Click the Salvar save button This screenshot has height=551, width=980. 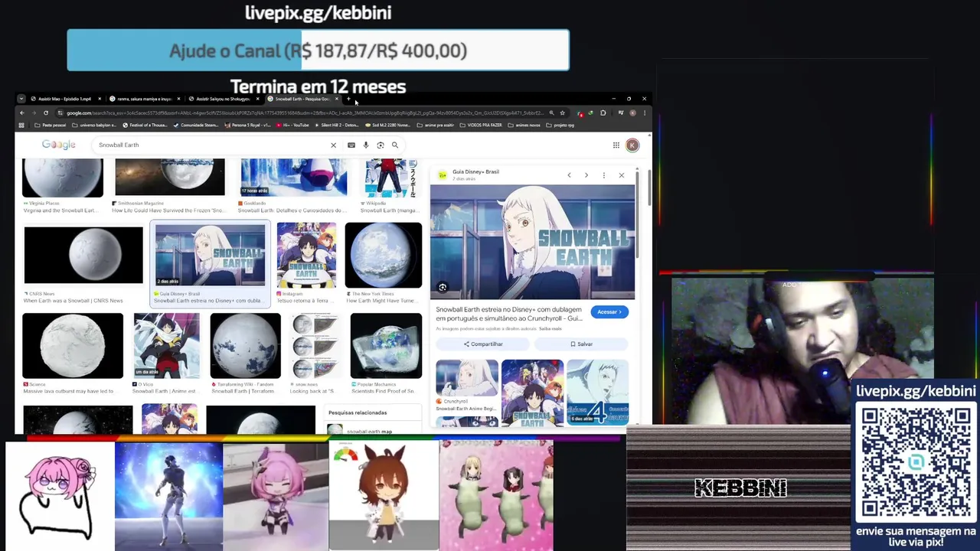tap(581, 344)
